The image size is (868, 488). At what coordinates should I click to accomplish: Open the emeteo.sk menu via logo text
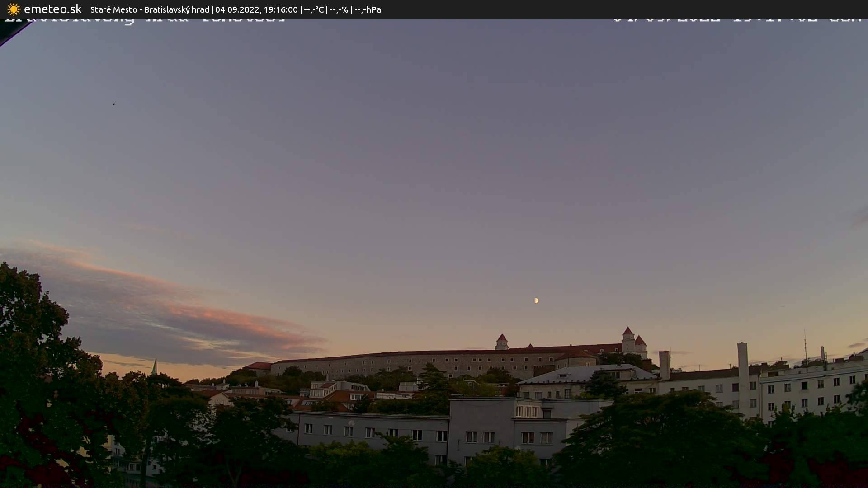coord(53,9)
